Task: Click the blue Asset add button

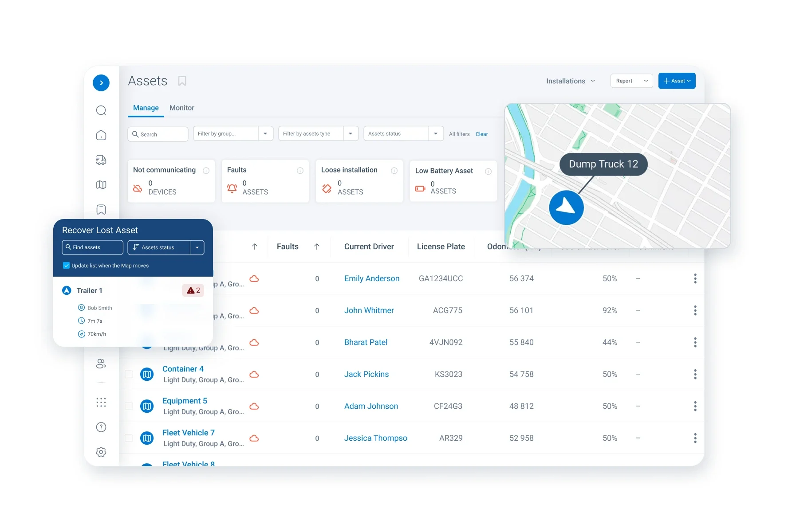Action: [x=677, y=81]
